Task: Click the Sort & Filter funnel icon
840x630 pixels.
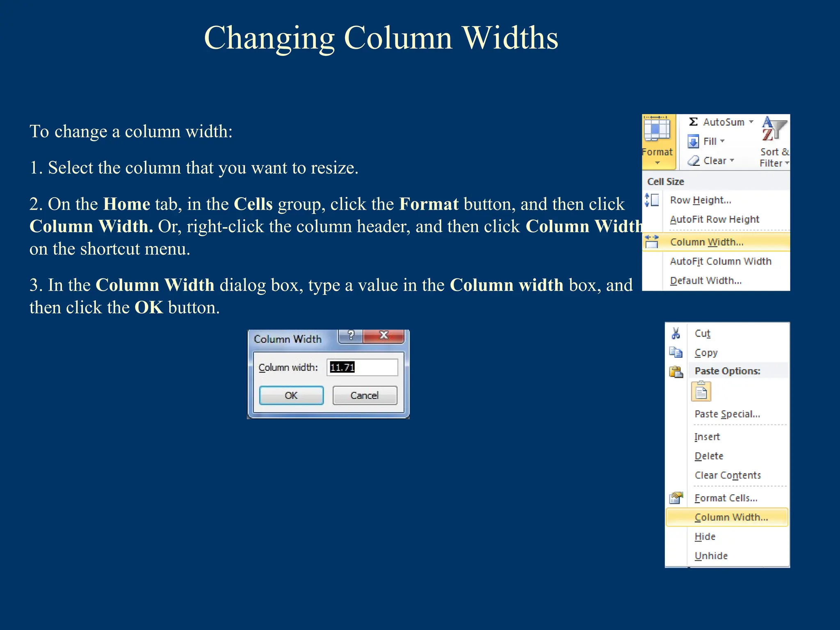Action: 774,129
